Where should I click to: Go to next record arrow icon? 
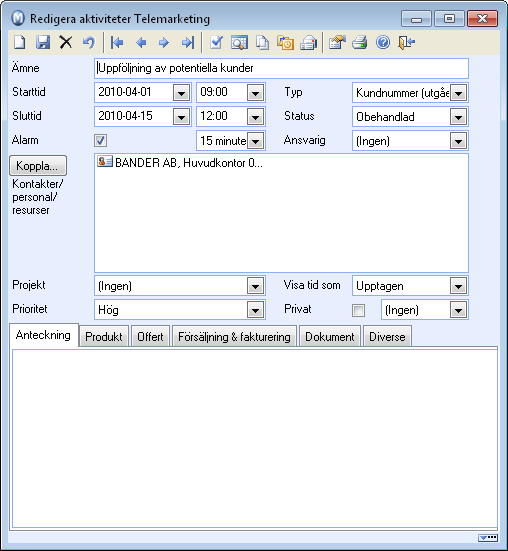[164, 43]
